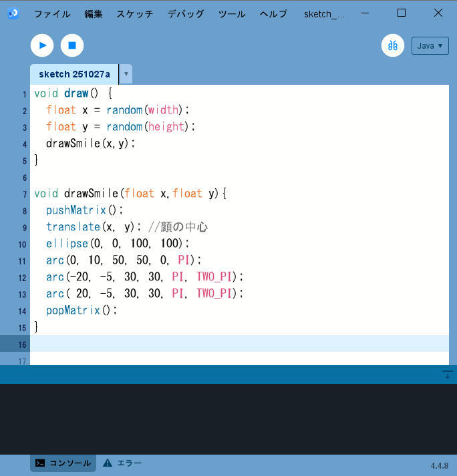Open the ヘルプ menu
Image resolution: width=457 pixels, height=476 pixels.
273,14
